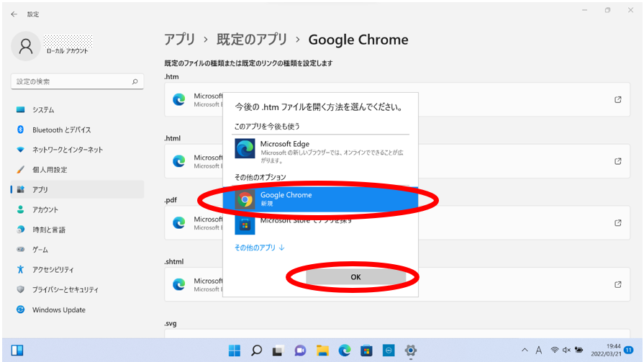Open the Chat app on the taskbar
Image resolution: width=644 pixels, height=362 pixels.
coord(300,350)
